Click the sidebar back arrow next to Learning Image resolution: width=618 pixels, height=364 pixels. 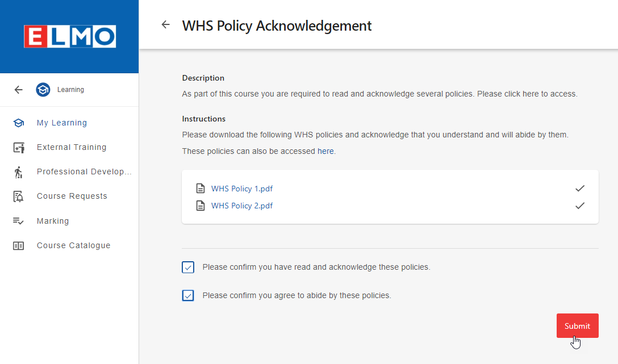(x=19, y=90)
